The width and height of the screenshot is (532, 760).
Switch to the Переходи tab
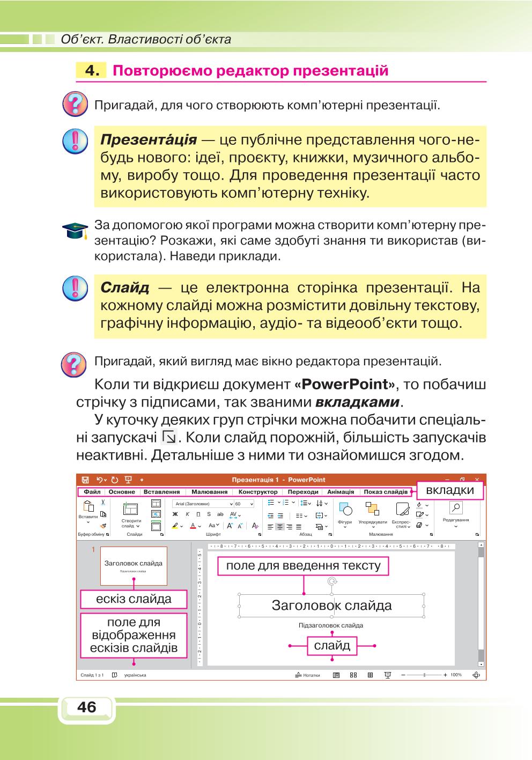tap(303, 492)
